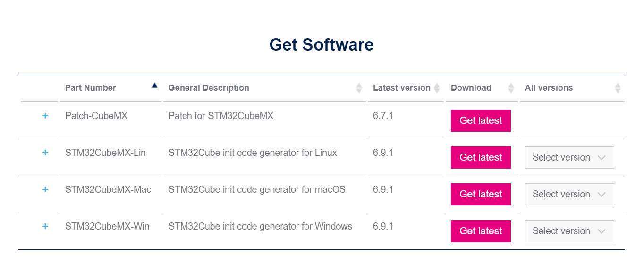Download latest STM32CubeMX for Linux

[481, 157]
